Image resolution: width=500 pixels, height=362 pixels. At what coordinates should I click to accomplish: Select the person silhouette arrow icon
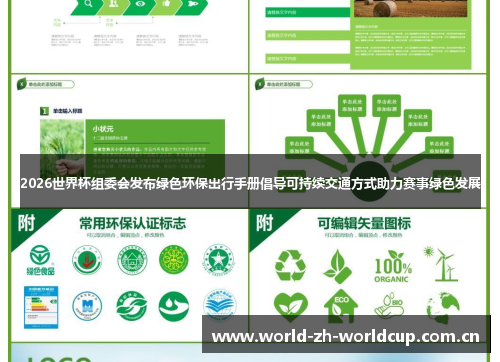[x=113, y=5]
